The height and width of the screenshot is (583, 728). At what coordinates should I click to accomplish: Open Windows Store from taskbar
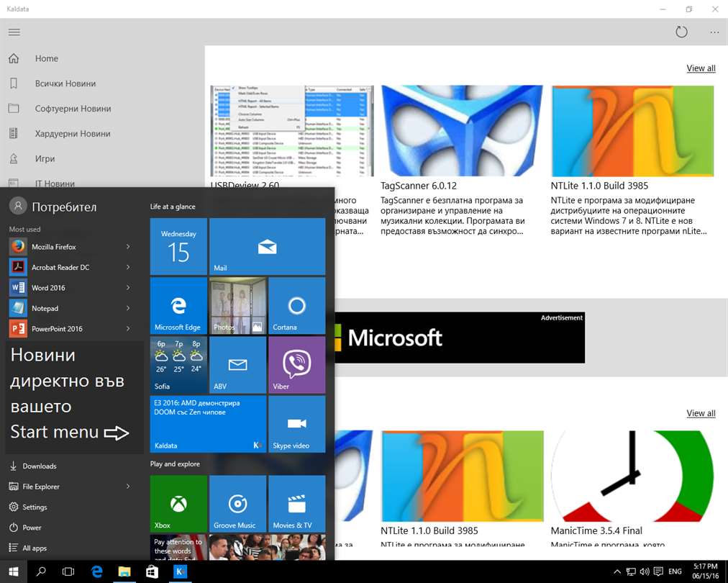coord(152,571)
